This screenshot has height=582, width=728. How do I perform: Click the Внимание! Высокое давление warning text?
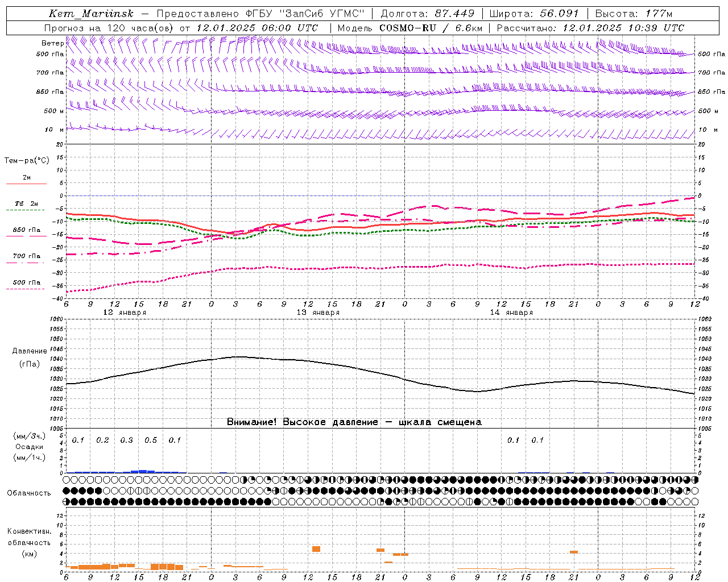pos(354,422)
